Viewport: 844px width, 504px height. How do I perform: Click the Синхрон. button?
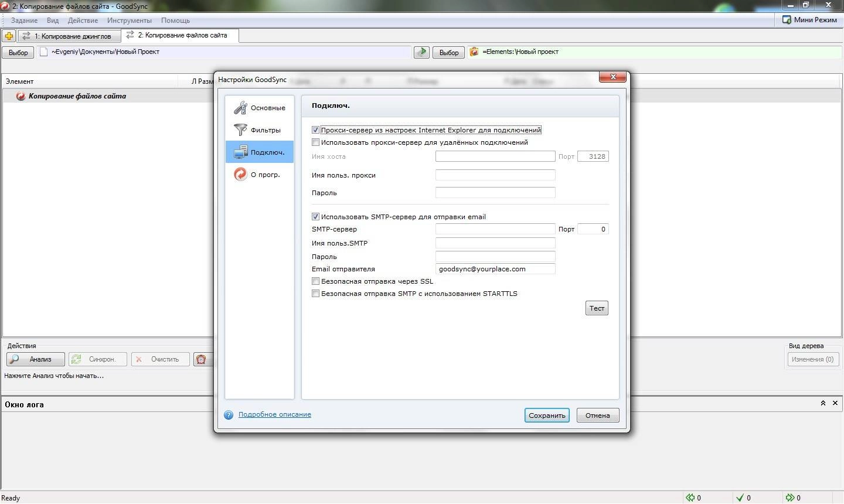coord(97,359)
